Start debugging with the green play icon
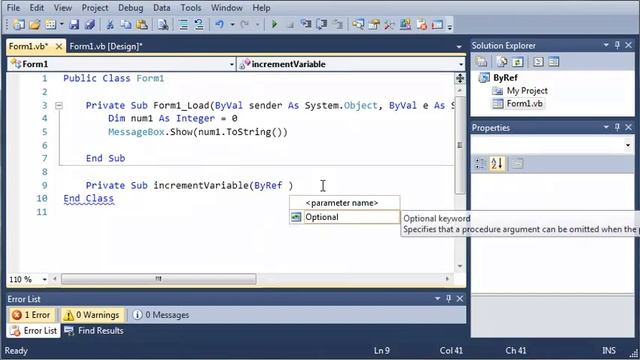Screen dimensions: 640x360 coord(274,25)
